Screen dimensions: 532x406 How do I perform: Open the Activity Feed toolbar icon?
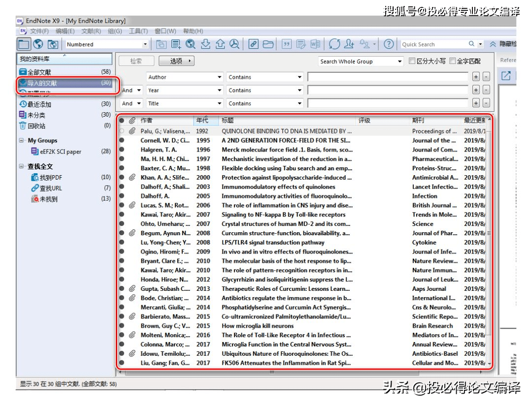[x=365, y=44]
